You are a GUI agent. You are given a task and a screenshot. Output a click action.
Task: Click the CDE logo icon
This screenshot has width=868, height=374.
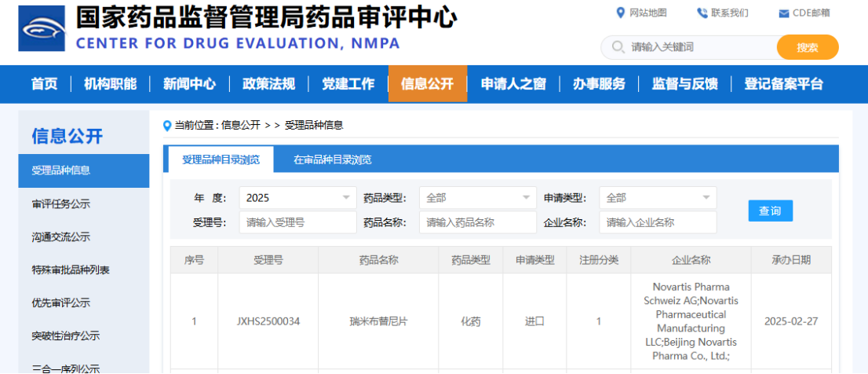(x=42, y=30)
